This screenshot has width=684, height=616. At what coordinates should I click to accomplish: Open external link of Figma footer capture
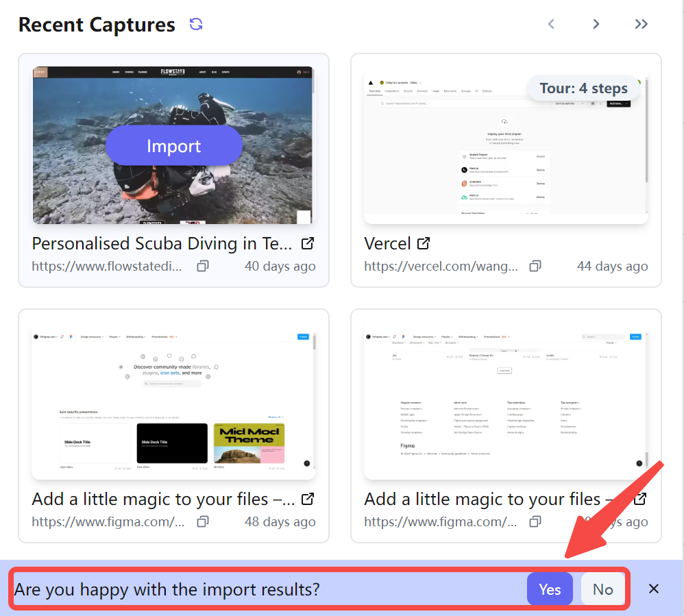coord(640,499)
